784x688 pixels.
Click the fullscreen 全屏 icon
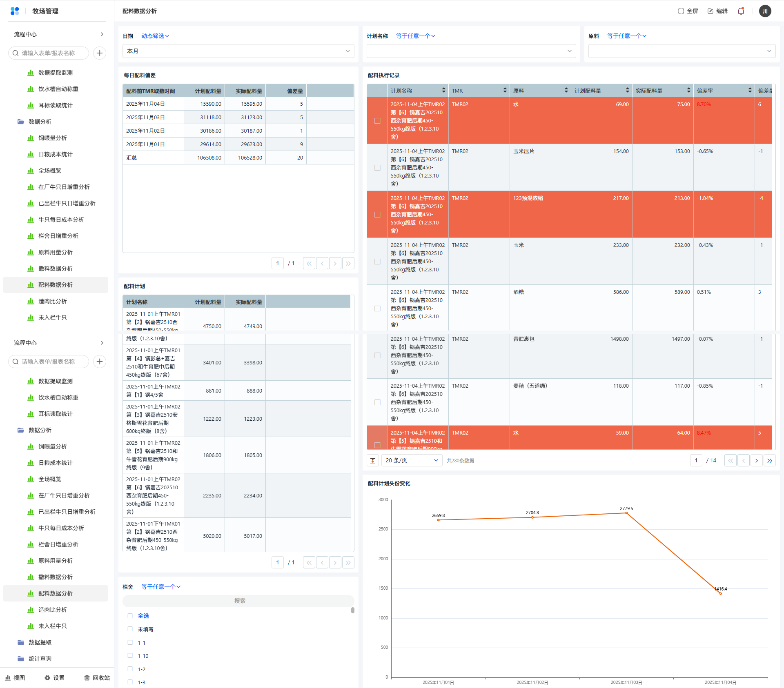[x=681, y=11]
